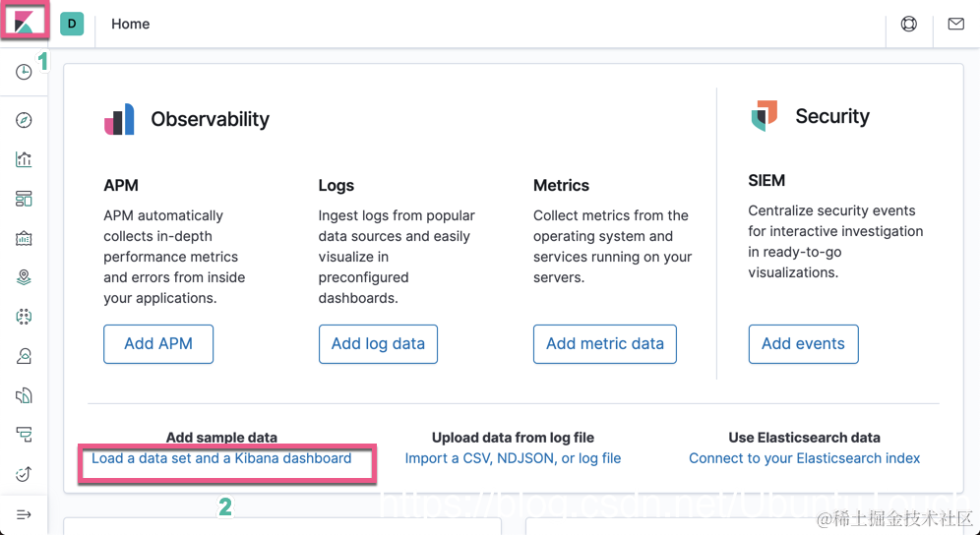The image size is (980, 535).
Task: Click the Add metric data button
Action: point(605,344)
